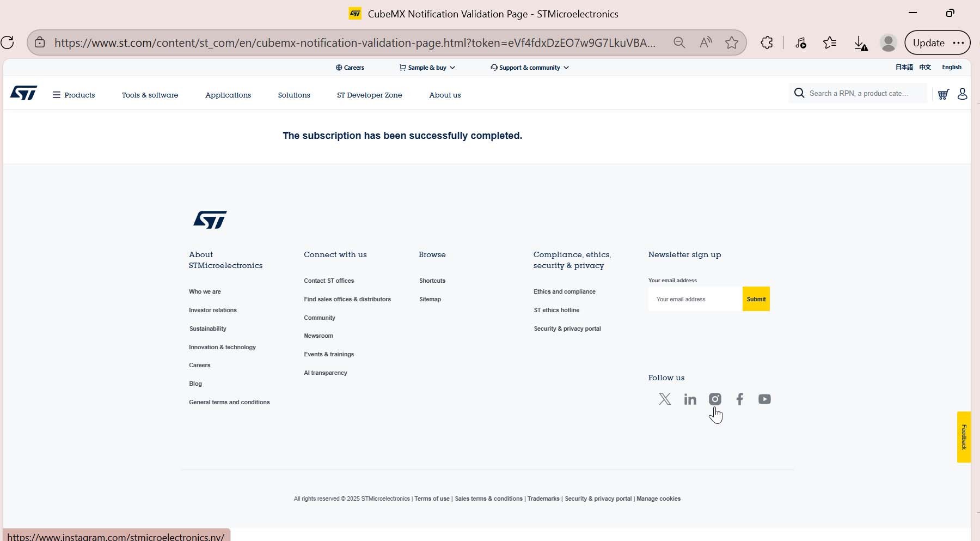Screen dimensions: 980x541
Task: Open the Who we are link
Action: [x=205, y=291]
